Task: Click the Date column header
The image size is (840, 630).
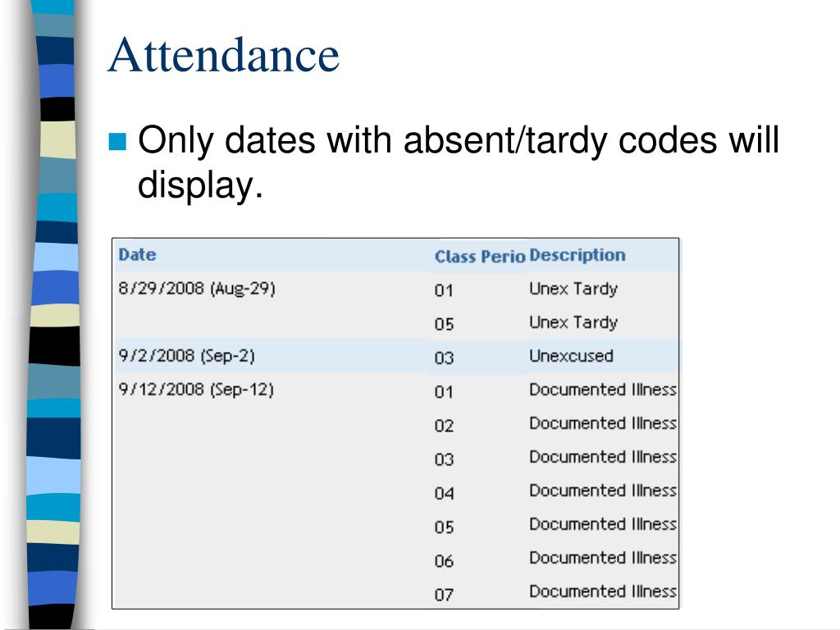Action: pyautogui.click(x=137, y=254)
